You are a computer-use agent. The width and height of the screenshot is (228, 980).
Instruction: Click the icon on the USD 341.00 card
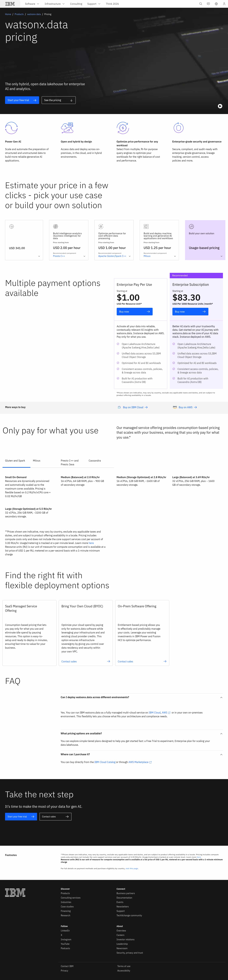[x=11, y=226]
